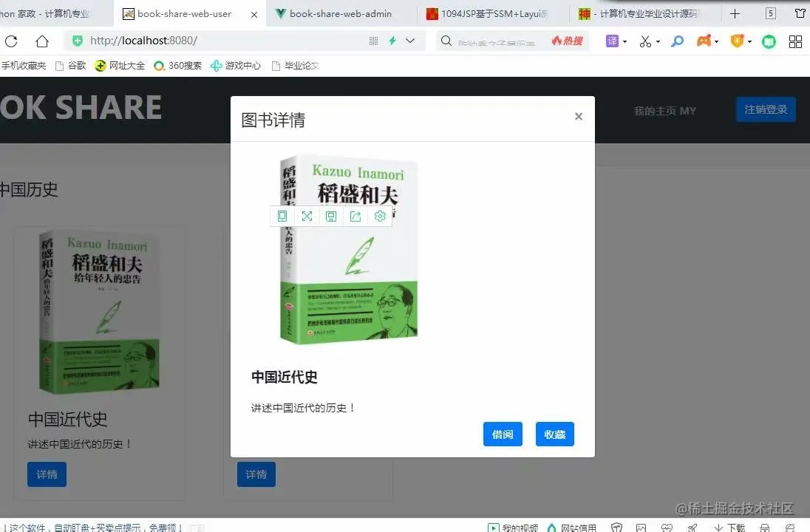
Task: Click the picture icon in status bar
Action: coord(641,528)
